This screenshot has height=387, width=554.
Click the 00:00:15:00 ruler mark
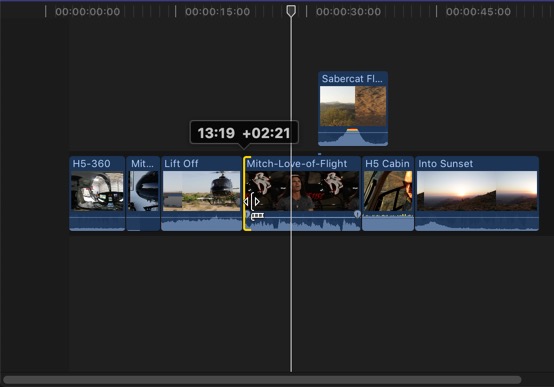(217, 12)
